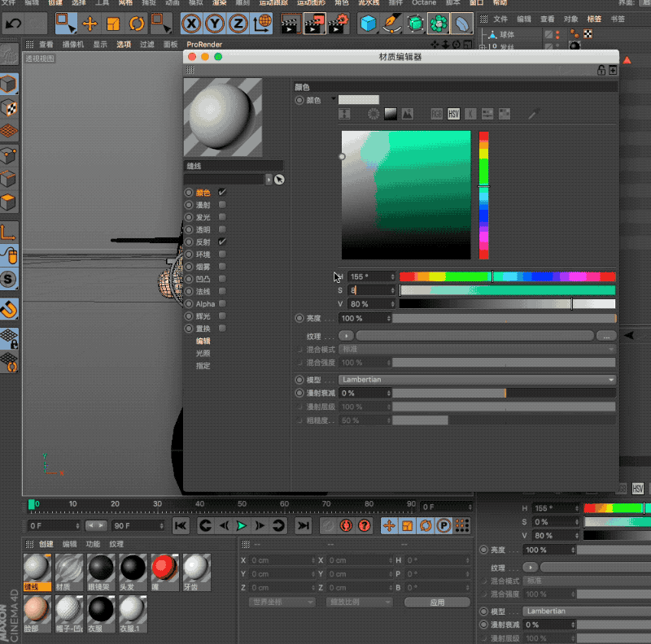Open the color wheel mode icon
This screenshot has width=651, height=644.
tap(374, 115)
